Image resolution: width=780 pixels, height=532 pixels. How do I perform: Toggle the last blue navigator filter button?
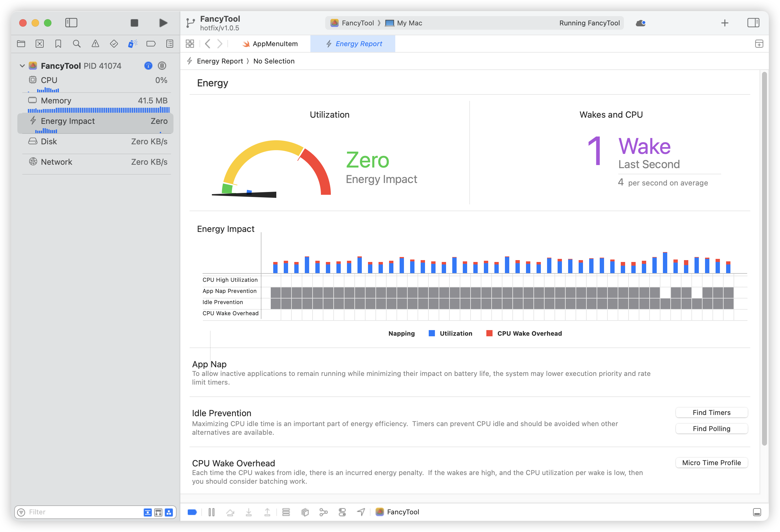point(169,512)
